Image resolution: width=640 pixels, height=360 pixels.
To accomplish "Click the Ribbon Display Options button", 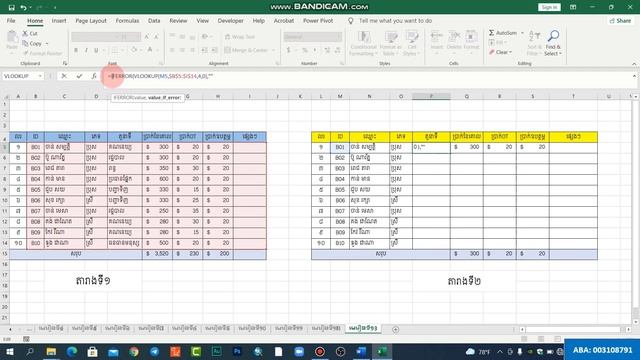I will (573, 7).
